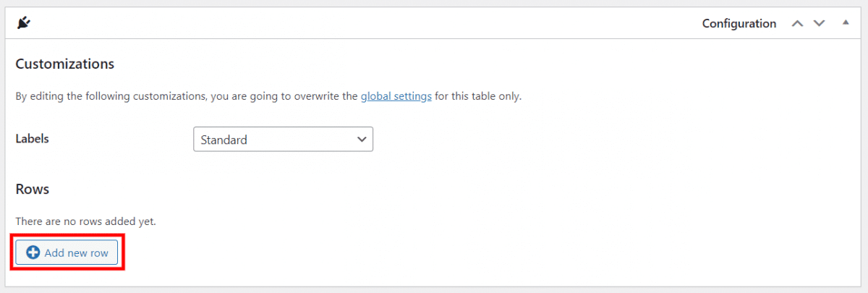This screenshot has height=293, width=868.
Task: Click the Configuration panel title
Action: [739, 23]
